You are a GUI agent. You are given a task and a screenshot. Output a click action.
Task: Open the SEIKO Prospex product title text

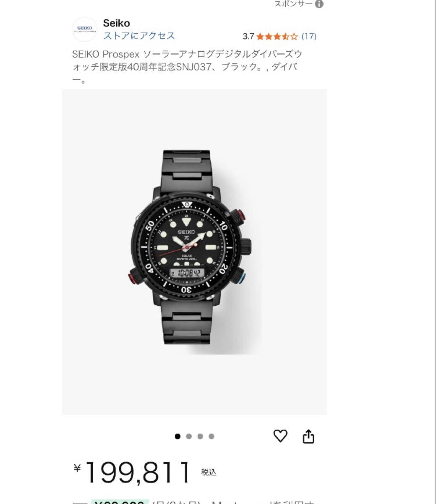[188, 66]
